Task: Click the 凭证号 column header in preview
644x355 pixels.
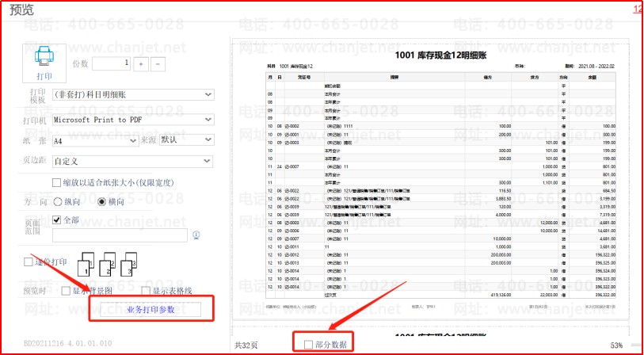Action: pyautogui.click(x=304, y=77)
